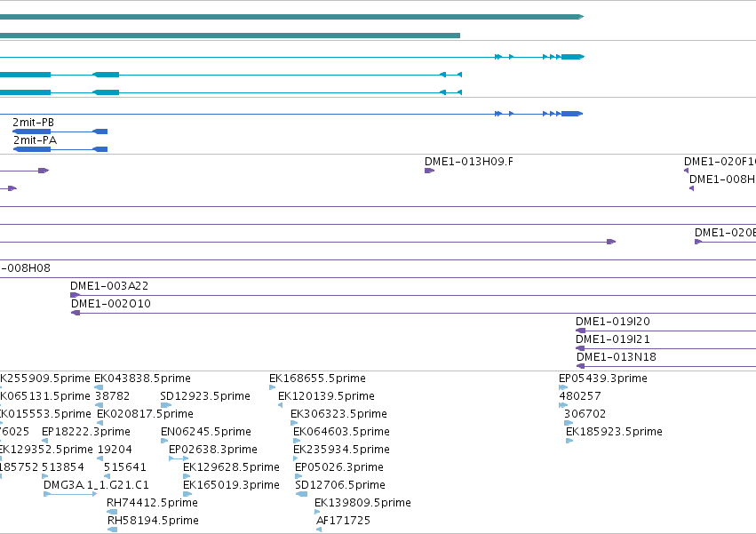This screenshot has width=756, height=534.
Task: Select the 480257 feature label
Action: pos(580,396)
